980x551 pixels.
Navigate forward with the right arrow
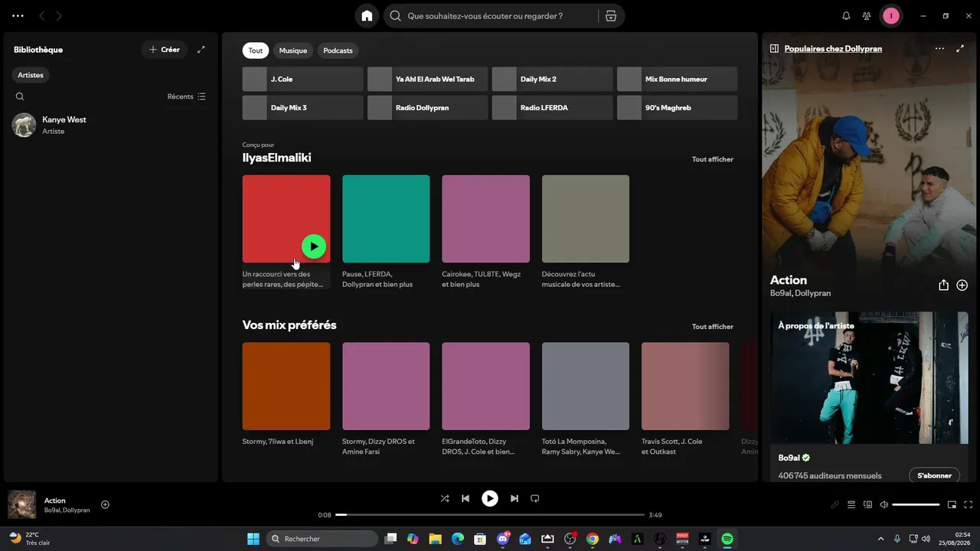click(x=59, y=15)
